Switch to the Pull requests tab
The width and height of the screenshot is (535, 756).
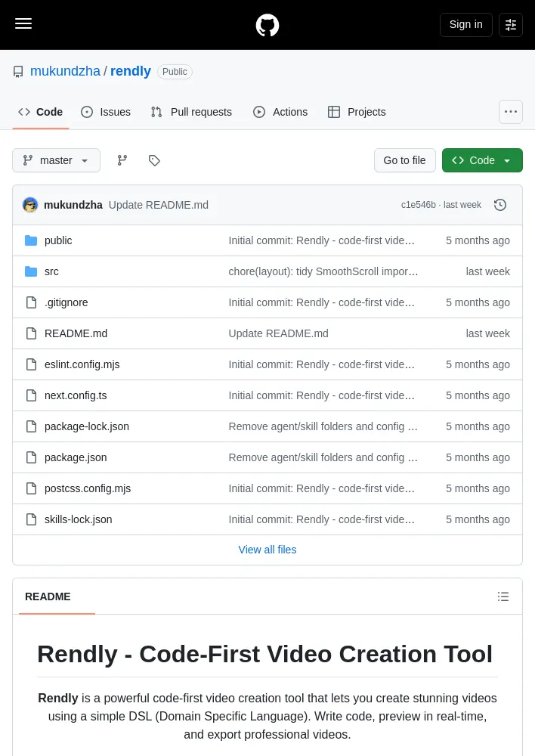(x=191, y=112)
